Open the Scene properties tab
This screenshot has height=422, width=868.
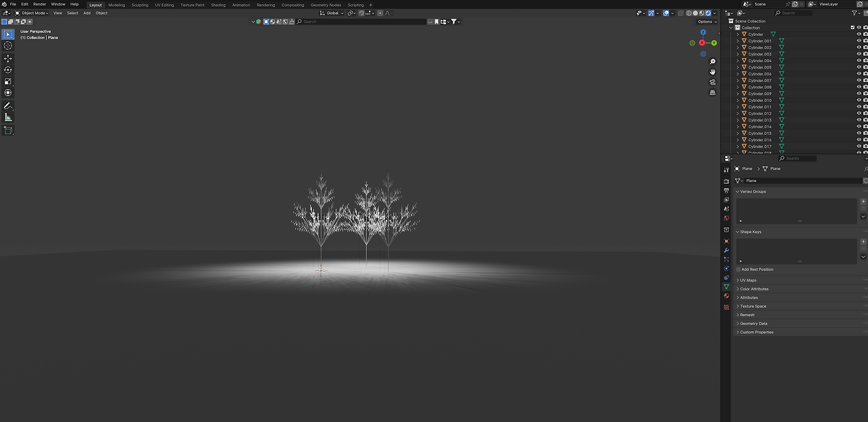(726, 209)
